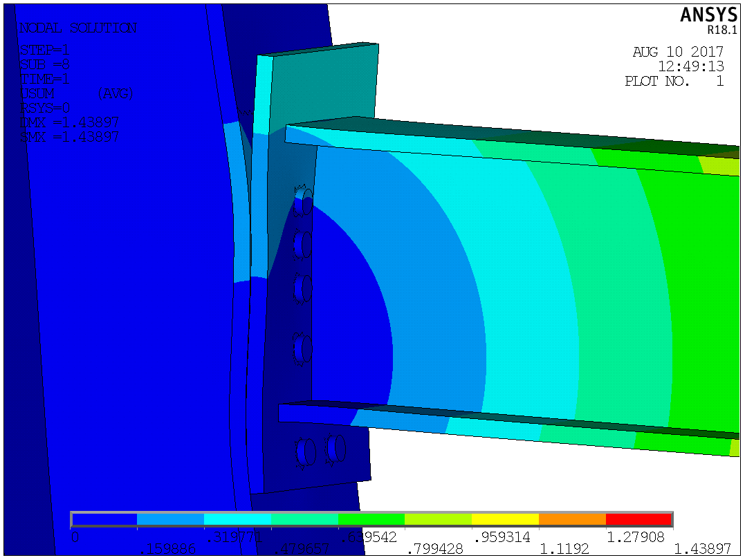
Task: Click the legend value .959314
Action: (502, 537)
